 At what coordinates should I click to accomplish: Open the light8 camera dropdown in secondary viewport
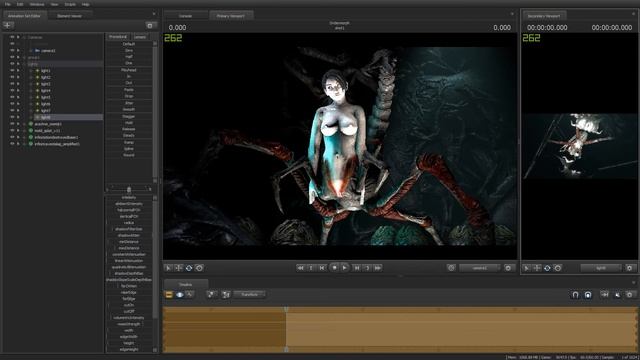(x=601, y=268)
